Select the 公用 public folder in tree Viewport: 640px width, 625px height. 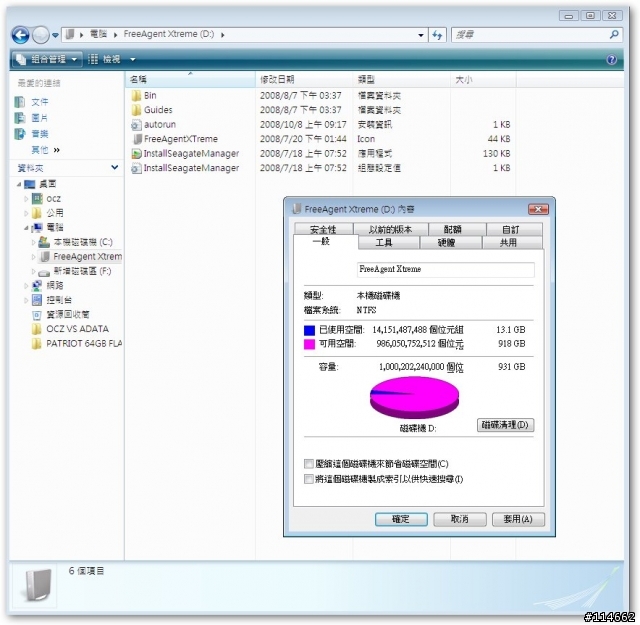coord(48,213)
